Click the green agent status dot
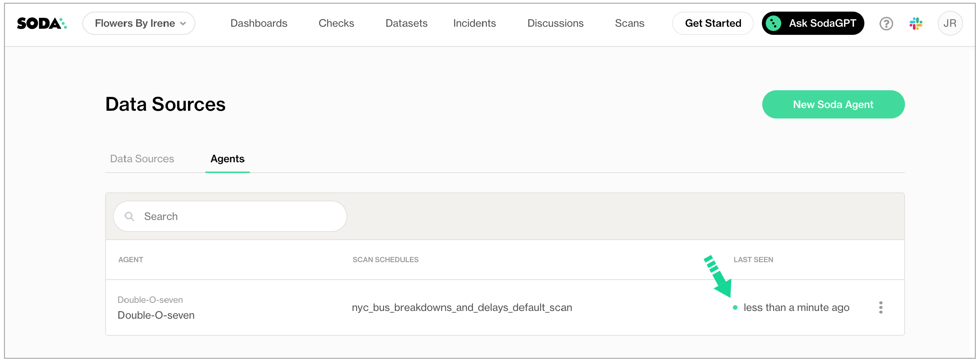Screen dimensions: 980x364 735,307
